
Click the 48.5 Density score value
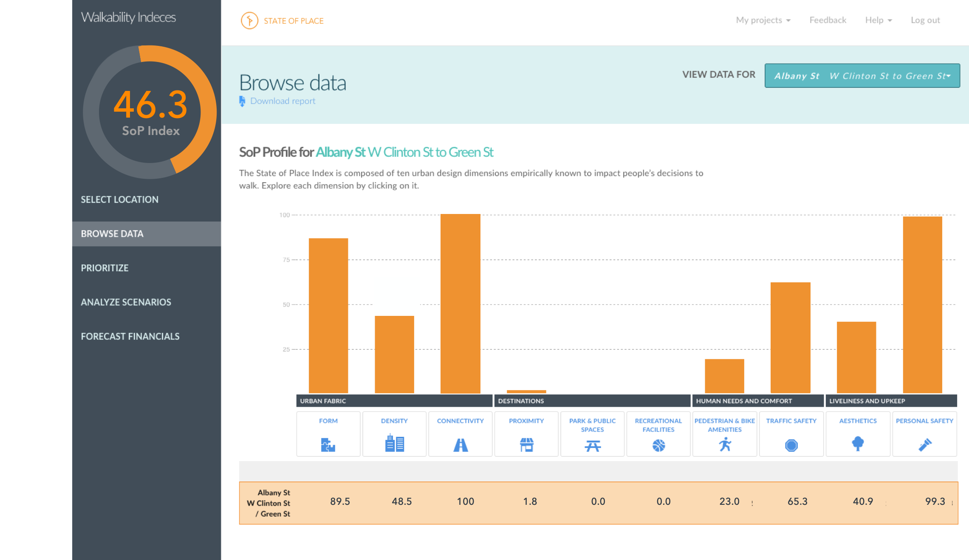click(402, 501)
